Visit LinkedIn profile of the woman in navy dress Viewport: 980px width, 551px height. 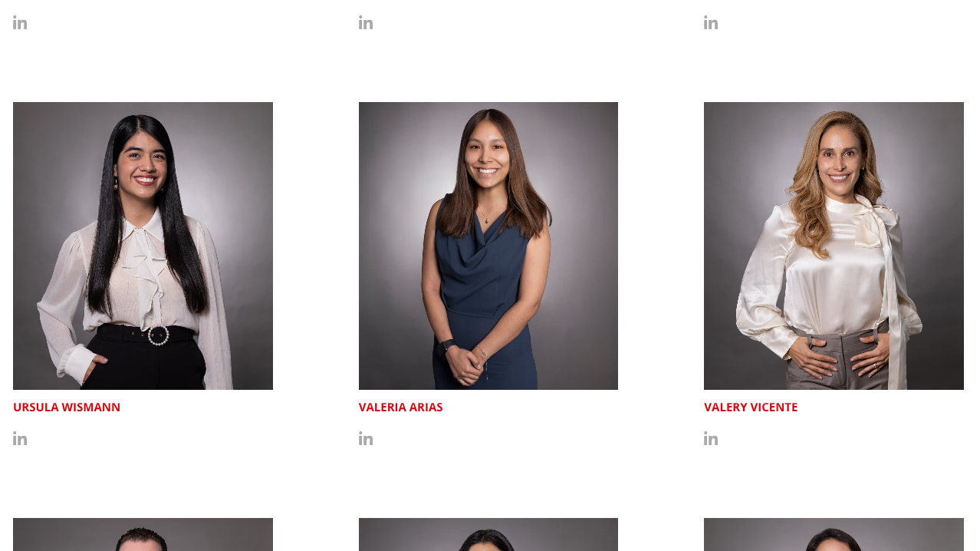coord(366,438)
